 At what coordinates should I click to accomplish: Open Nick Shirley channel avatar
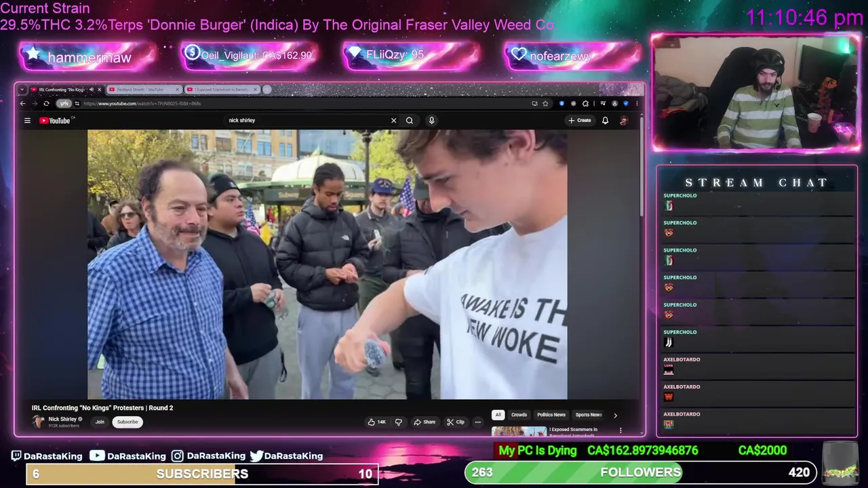click(x=39, y=422)
